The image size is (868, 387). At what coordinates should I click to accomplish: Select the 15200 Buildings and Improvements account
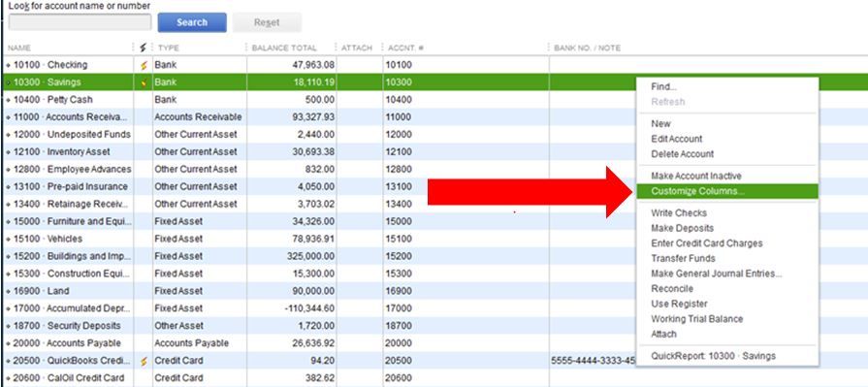pyautogui.click(x=73, y=256)
